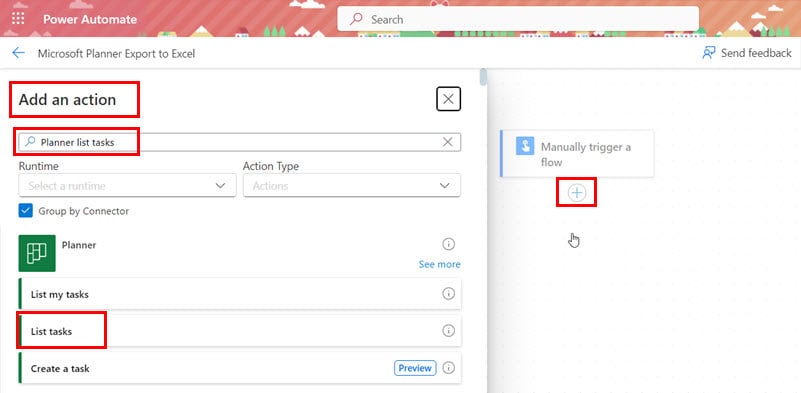Show info for List my tasks
The image size is (801, 393).
click(x=448, y=294)
